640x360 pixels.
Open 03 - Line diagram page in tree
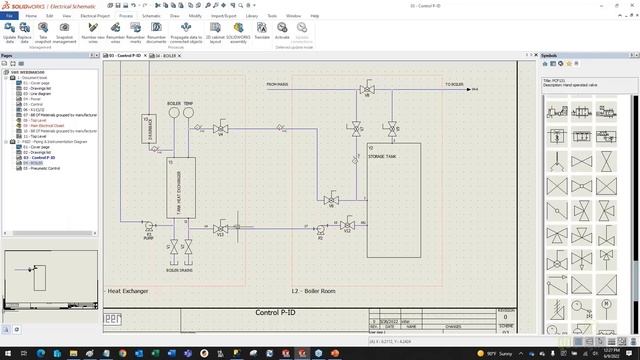(37, 93)
